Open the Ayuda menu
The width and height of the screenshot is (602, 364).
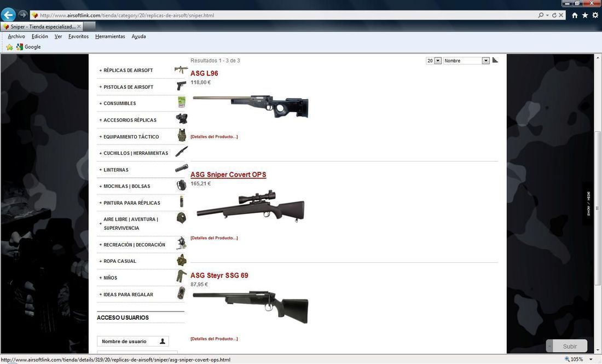(x=138, y=37)
